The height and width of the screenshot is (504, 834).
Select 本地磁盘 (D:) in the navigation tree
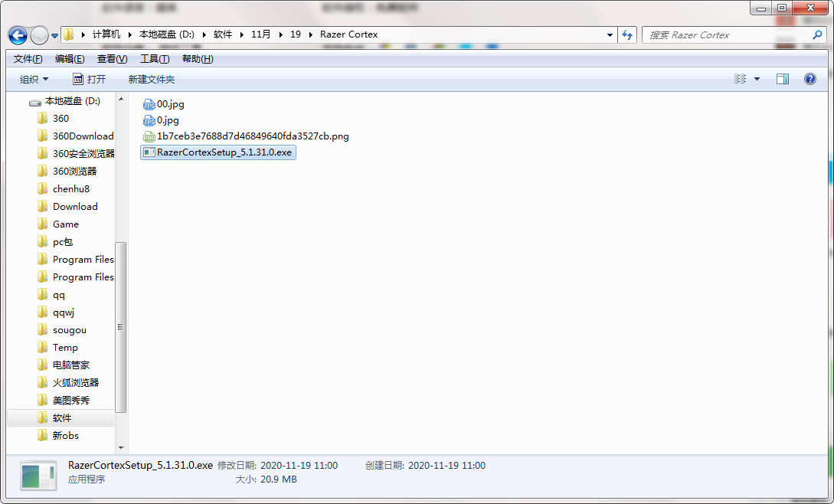pos(64,101)
